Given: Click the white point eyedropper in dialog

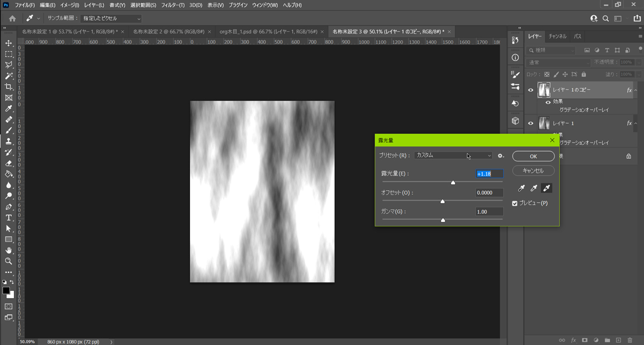Looking at the screenshot, I should [x=547, y=188].
